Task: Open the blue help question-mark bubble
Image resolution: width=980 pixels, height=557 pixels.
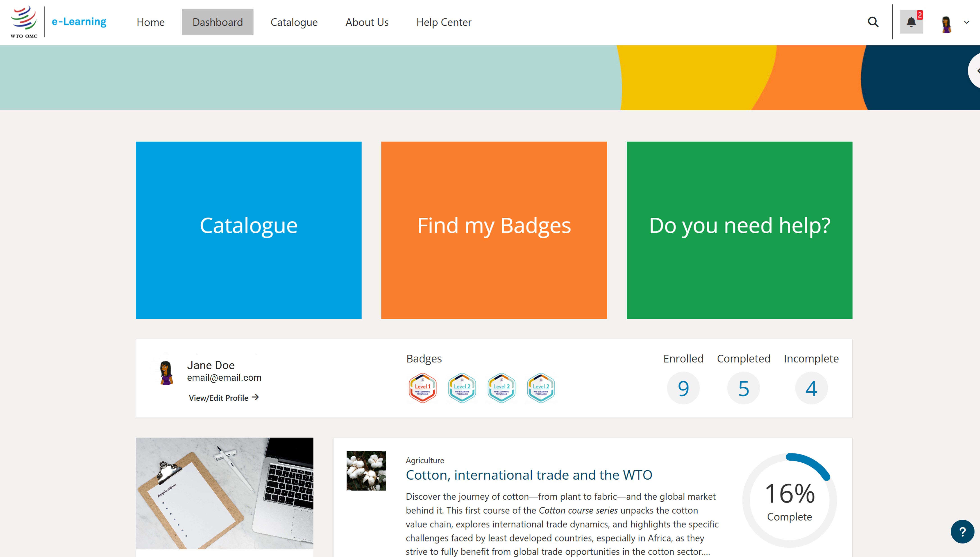Action: click(962, 531)
